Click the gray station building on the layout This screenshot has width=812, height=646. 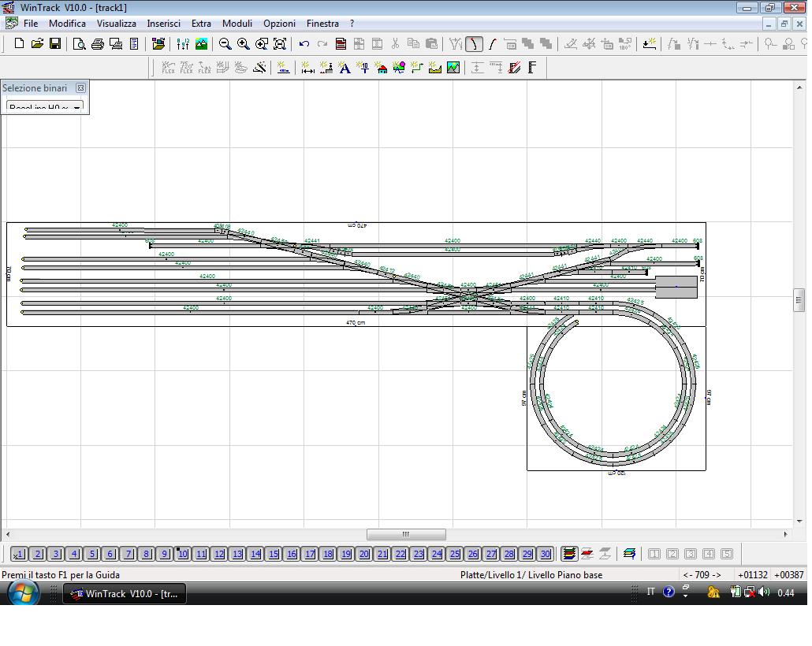[676, 287]
